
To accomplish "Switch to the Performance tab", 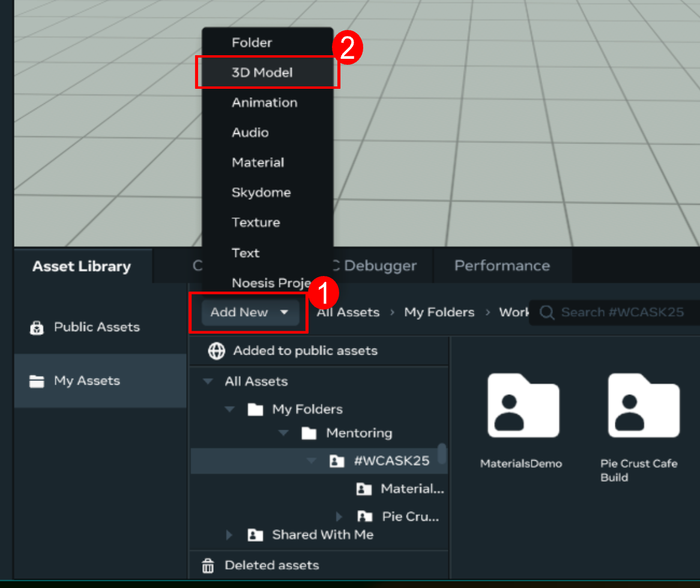I will [502, 266].
